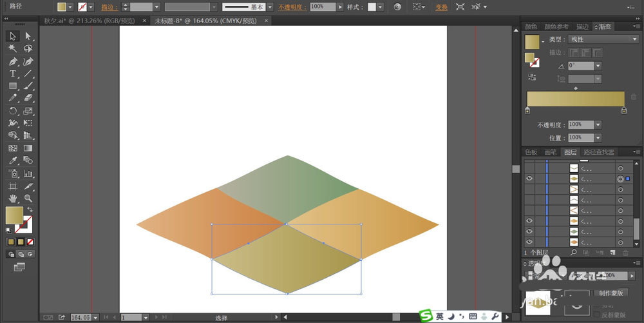Open Recolor Artwork from control bar
Image resolution: width=644 pixels, height=323 pixels.
(397, 7)
